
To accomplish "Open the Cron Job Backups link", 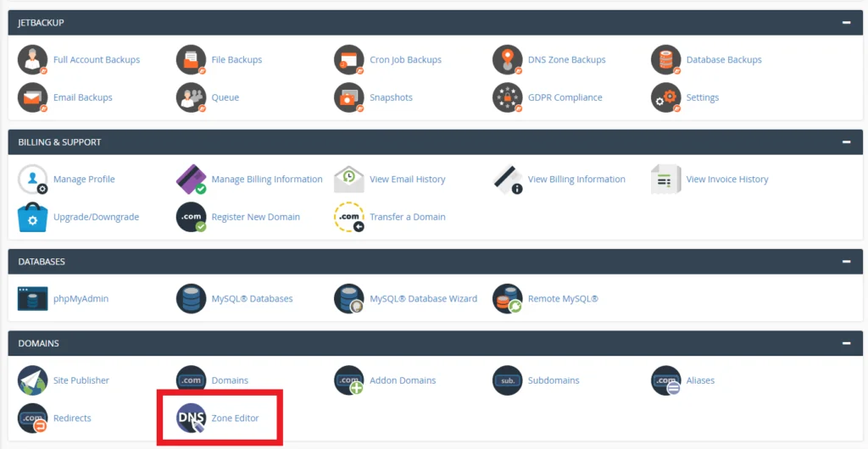I will (x=406, y=59).
